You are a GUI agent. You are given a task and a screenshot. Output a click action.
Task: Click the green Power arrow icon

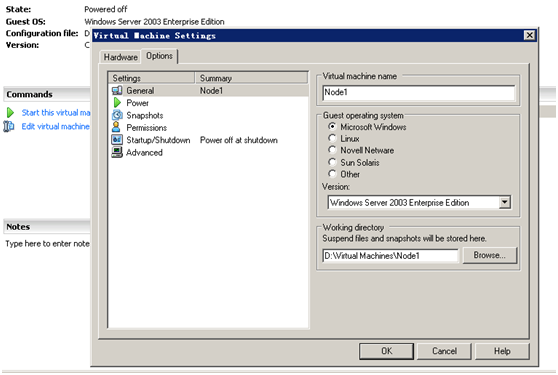pyautogui.click(x=117, y=103)
